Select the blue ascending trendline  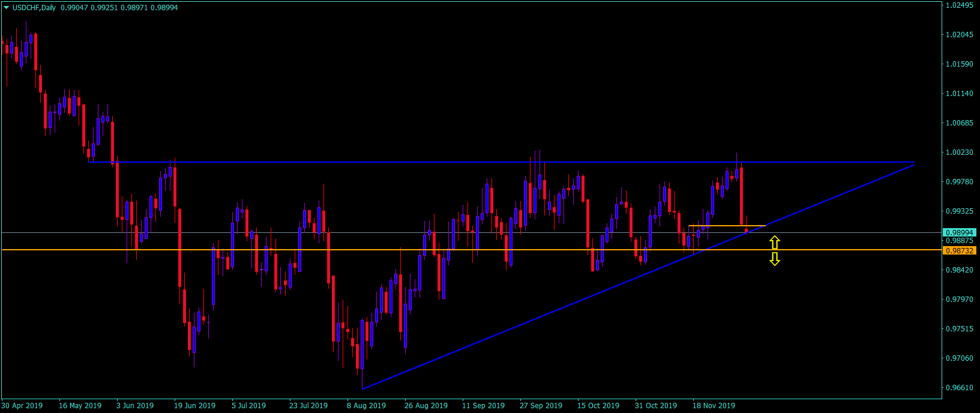point(638,276)
